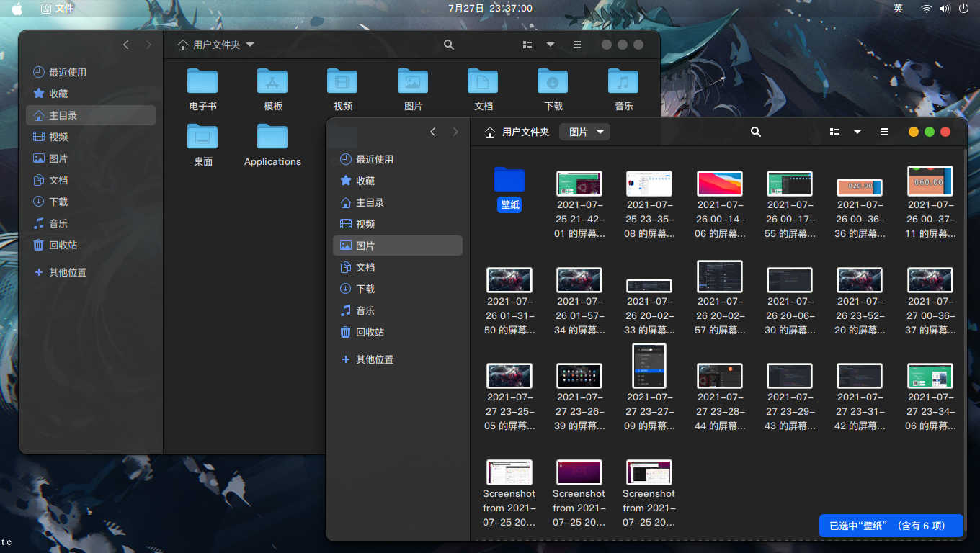
Task: Select screenshot 2021-07-26 20-02-57 thumbnail
Action: pyautogui.click(x=719, y=276)
